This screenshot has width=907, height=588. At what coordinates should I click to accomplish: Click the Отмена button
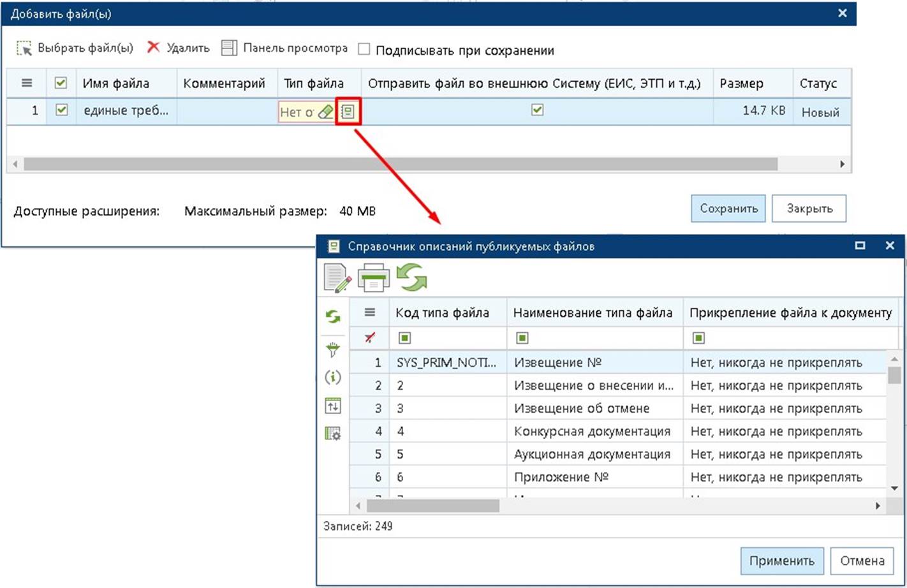[x=862, y=561]
